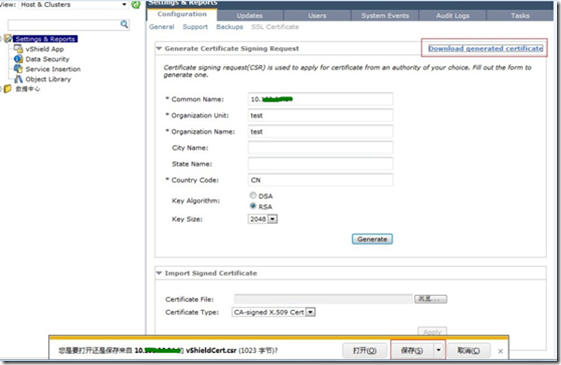Click the magnifier search icon
Viewport: 561px width, 365px height.
[x=124, y=24]
